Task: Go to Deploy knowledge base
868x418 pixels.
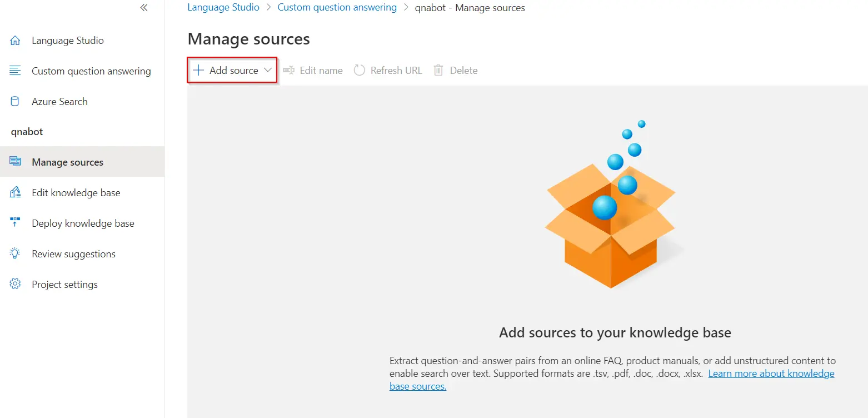Action: coord(83,223)
